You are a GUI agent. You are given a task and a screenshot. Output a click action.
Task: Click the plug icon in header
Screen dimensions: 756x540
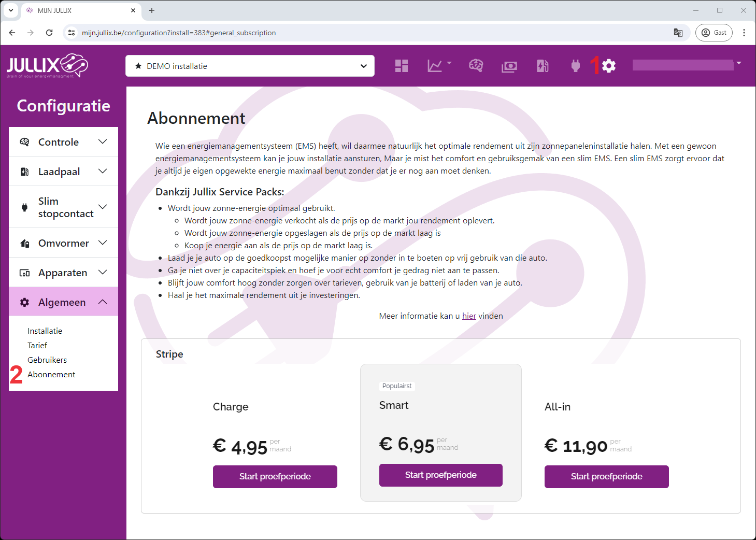pos(575,66)
